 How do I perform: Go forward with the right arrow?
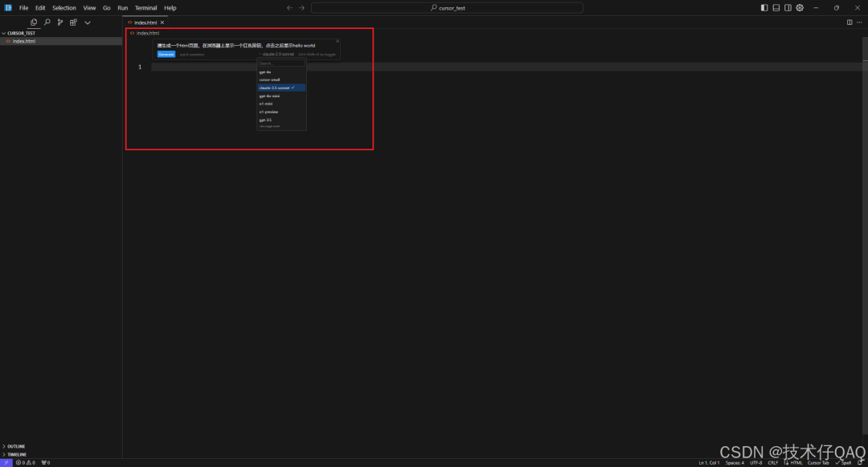click(301, 8)
